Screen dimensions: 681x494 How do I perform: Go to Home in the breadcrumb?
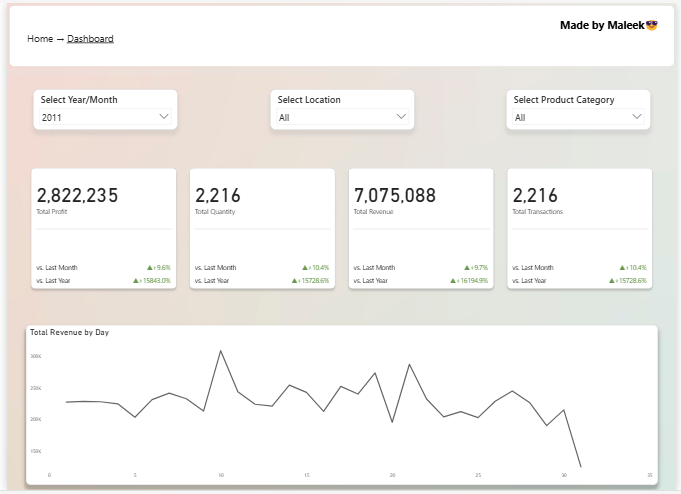(x=40, y=39)
